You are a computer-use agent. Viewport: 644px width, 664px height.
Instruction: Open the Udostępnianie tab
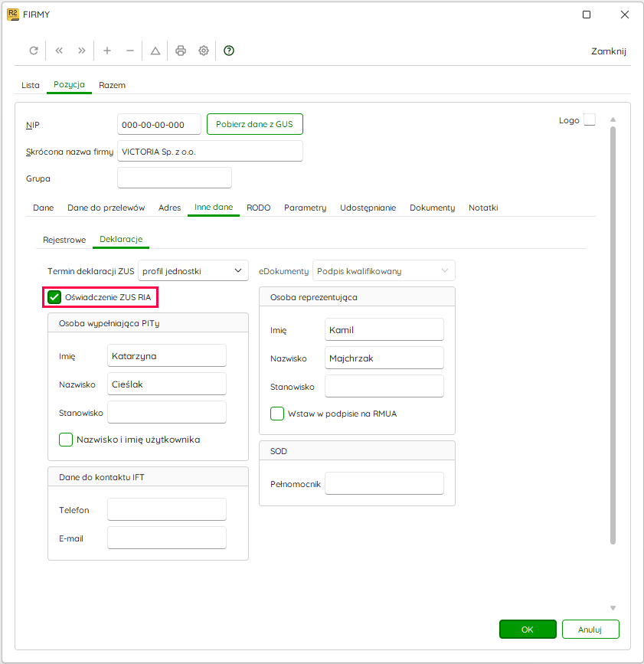point(368,208)
